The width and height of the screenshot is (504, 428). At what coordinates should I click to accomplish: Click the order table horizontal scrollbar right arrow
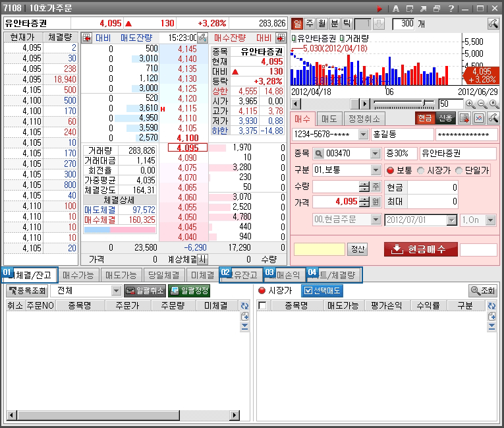[235, 415]
